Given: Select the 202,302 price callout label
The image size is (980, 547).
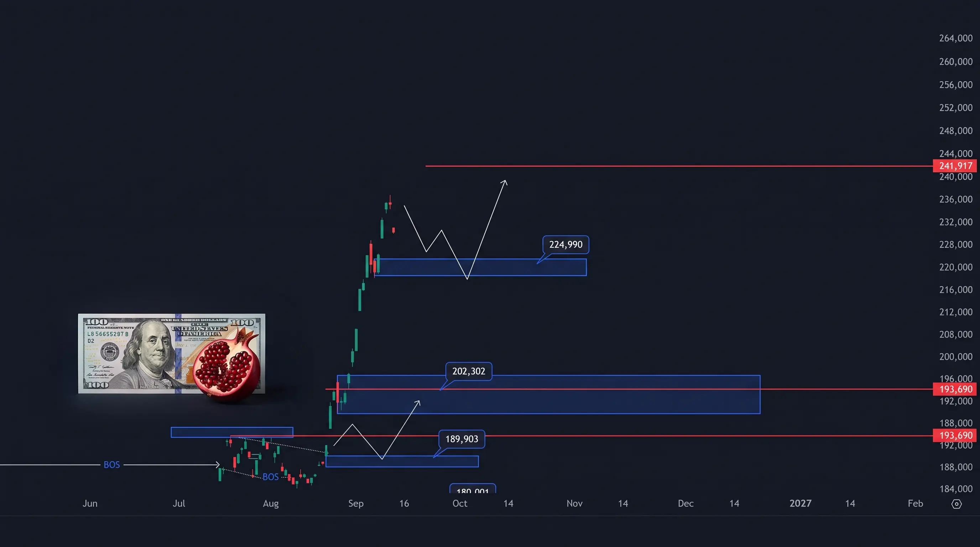Looking at the screenshot, I should point(469,371).
